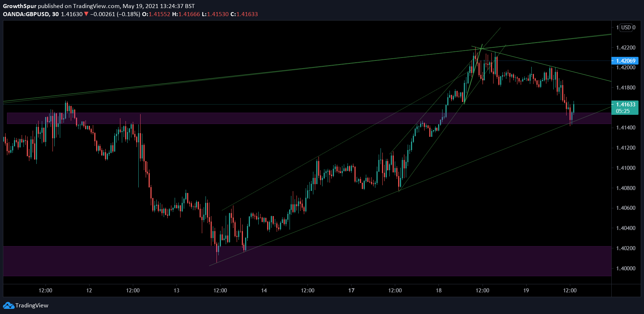Click the 05:25 countdown timer
The image size is (644, 314).
tap(623, 111)
